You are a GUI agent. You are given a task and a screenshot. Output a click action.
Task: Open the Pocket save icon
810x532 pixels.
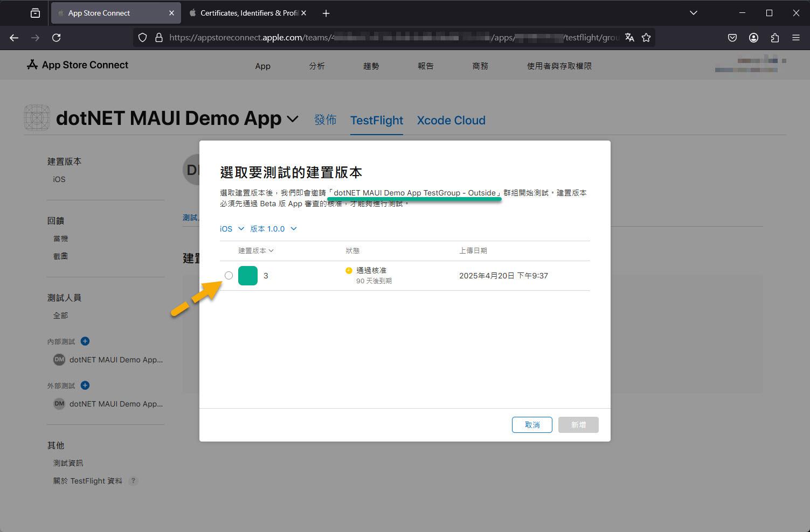tap(732, 38)
